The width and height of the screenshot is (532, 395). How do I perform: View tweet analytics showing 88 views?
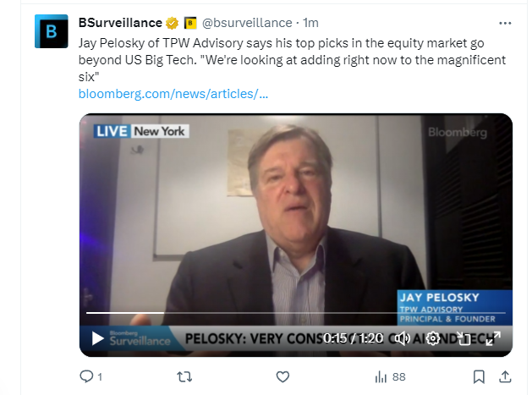[389, 376]
